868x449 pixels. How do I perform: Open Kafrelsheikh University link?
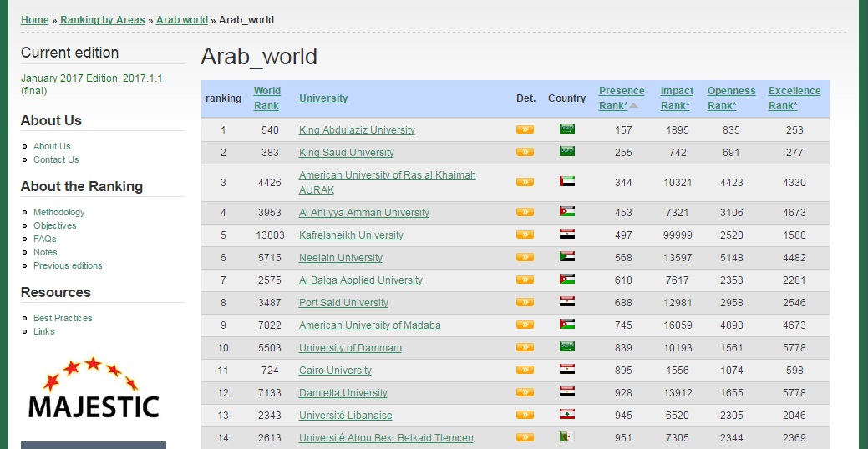351,235
